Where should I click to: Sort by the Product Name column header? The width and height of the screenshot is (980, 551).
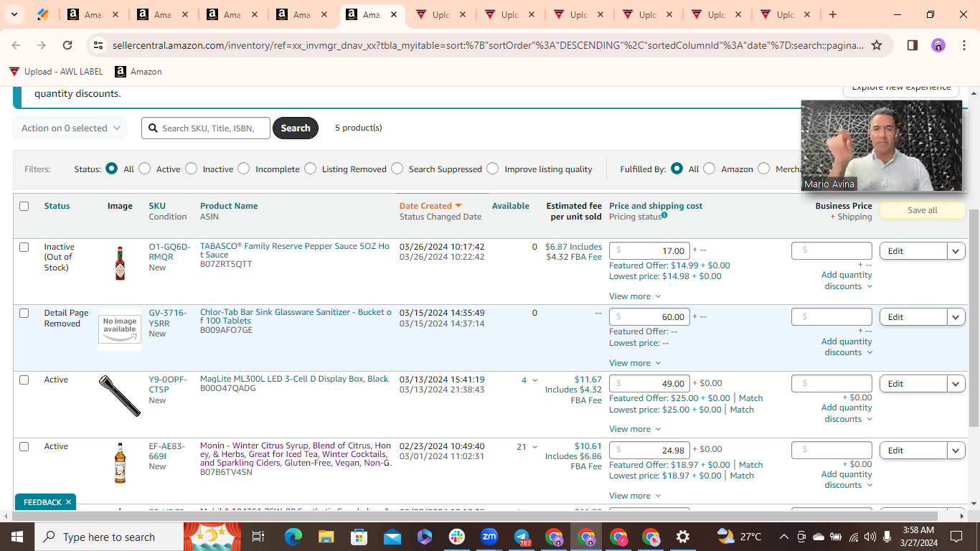click(x=229, y=206)
